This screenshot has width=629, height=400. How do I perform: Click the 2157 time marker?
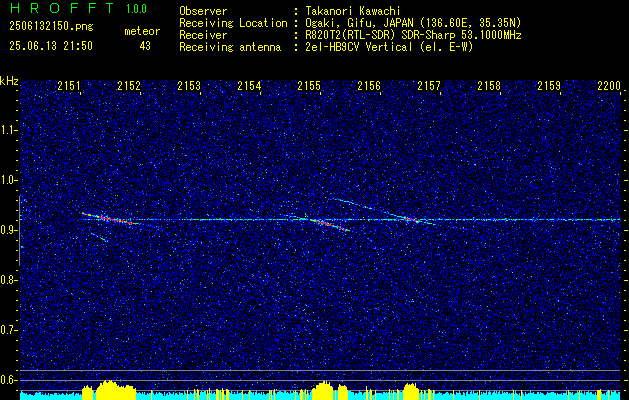(x=429, y=85)
